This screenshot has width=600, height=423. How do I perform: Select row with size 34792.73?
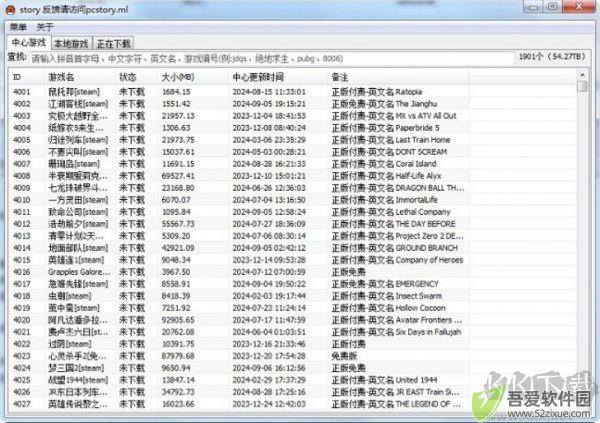coord(178,392)
